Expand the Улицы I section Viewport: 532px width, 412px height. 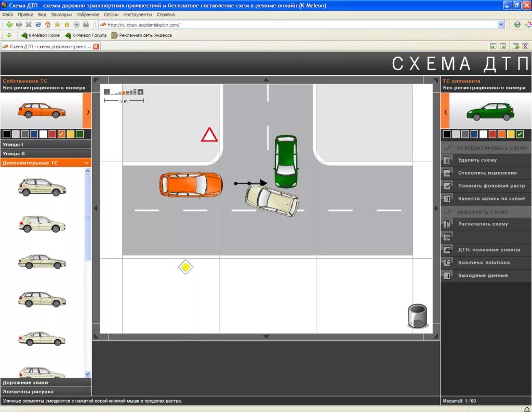(46, 144)
